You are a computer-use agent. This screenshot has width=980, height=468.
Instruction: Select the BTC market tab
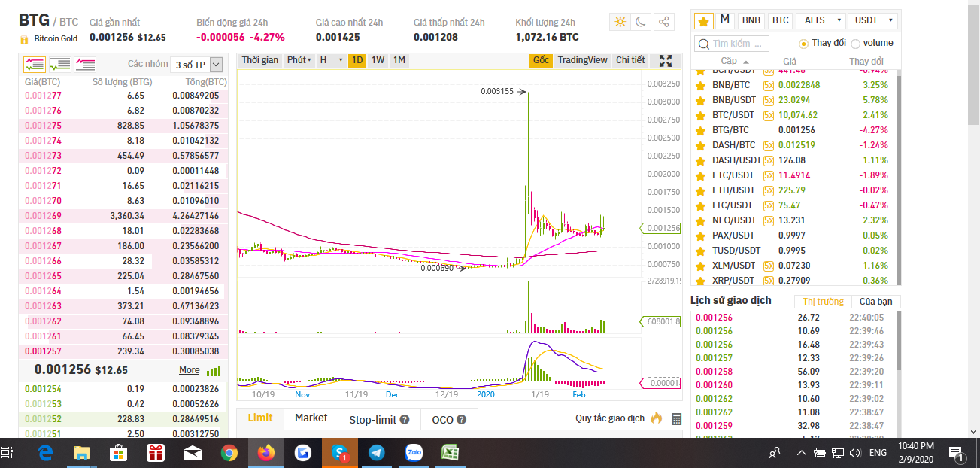(780, 20)
